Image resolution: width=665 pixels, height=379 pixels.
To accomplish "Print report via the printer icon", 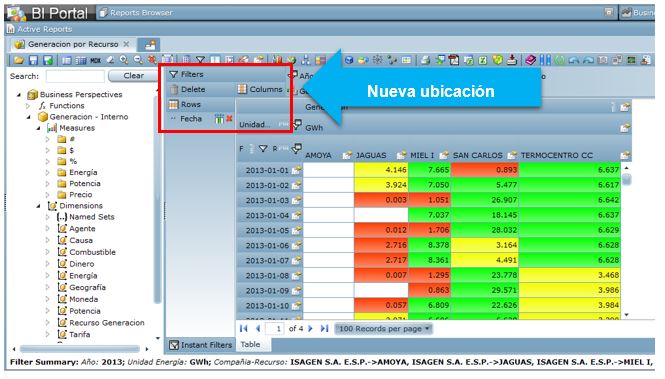I will pos(425,60).
